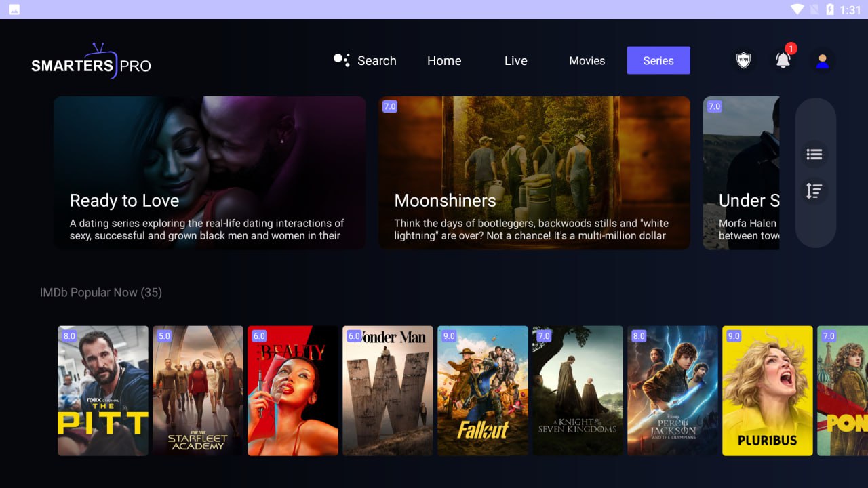868x488 pixels.
Task: Open notifications bell icon
Action: point(783,60)
